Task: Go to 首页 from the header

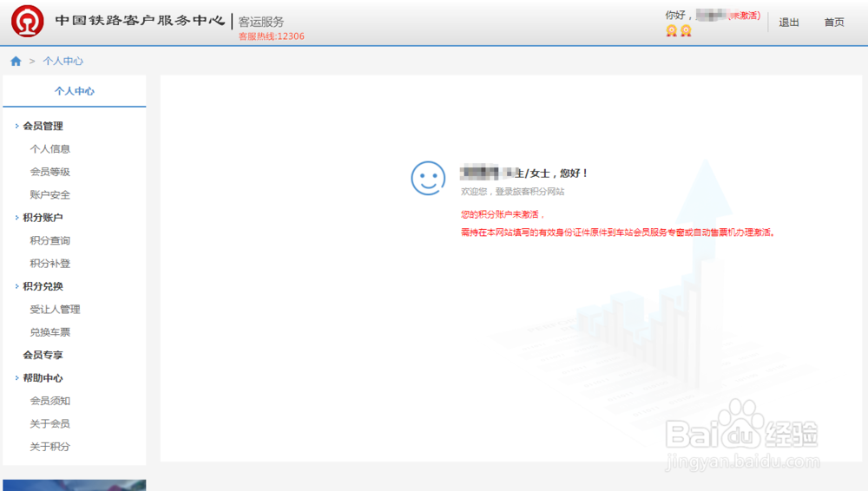Action: pyautogui.click(x=834, y=23)
